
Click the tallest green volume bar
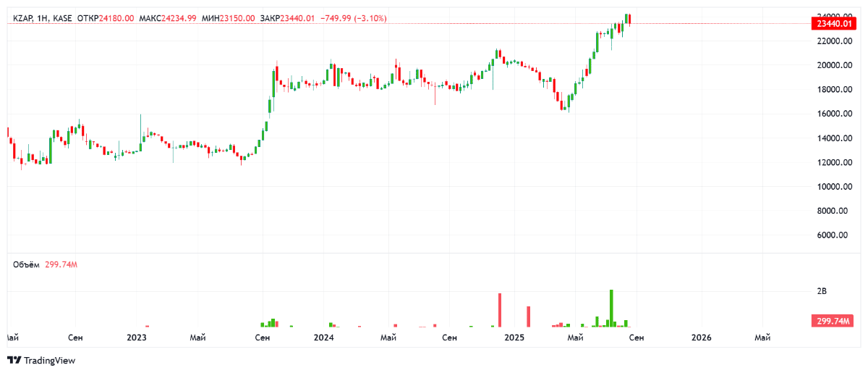click(x=611, y=309)
